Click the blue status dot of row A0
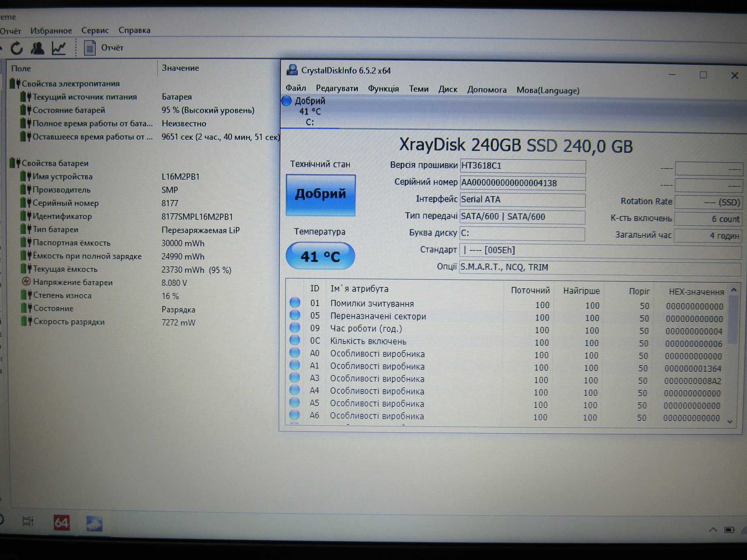Viewport: 747px width, 560px height. tap(295, 353)
